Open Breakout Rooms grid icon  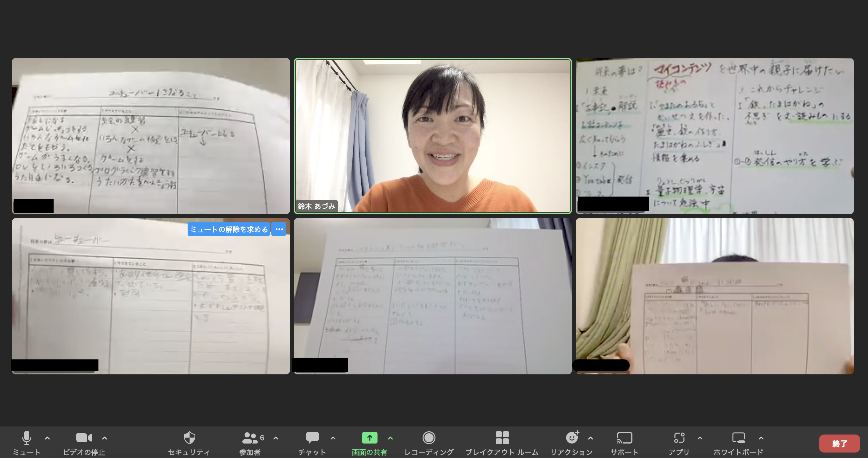coord(502,438)
